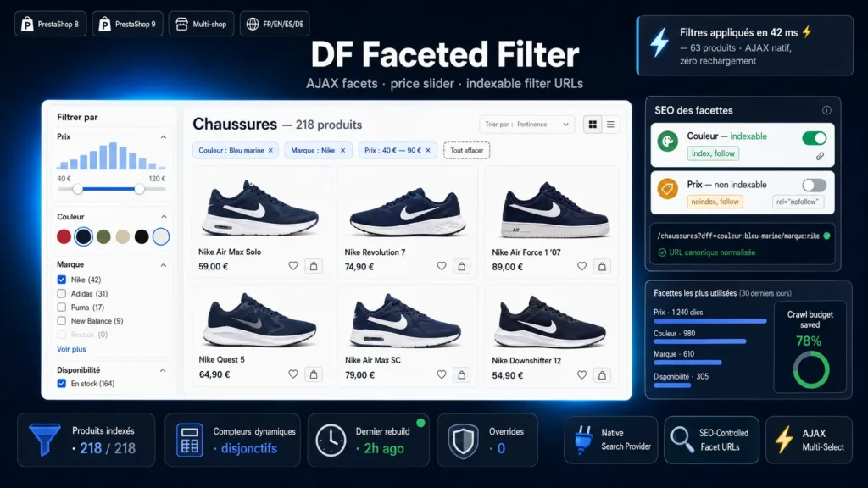Check the Adidas brand checkbox

(x=61, y=293)
